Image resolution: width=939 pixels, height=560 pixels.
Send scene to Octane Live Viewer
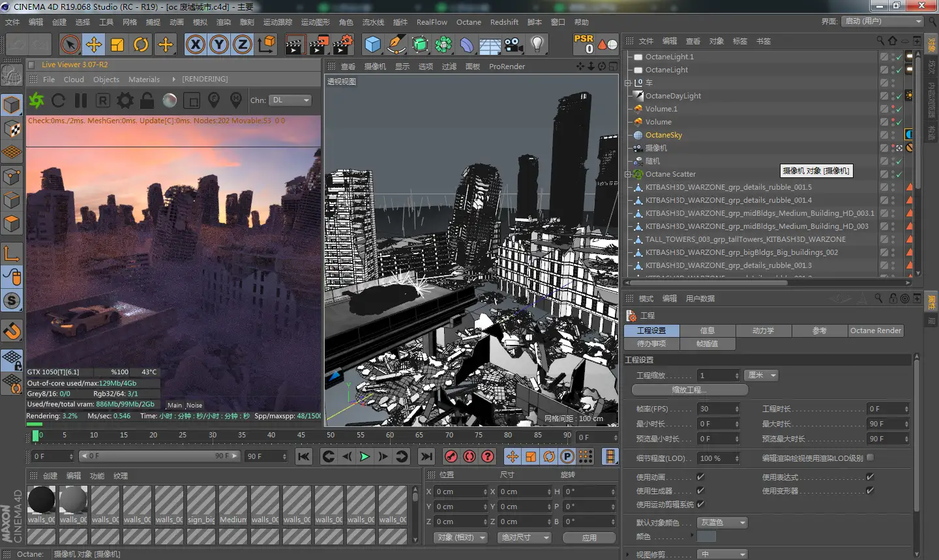(37, 100)
